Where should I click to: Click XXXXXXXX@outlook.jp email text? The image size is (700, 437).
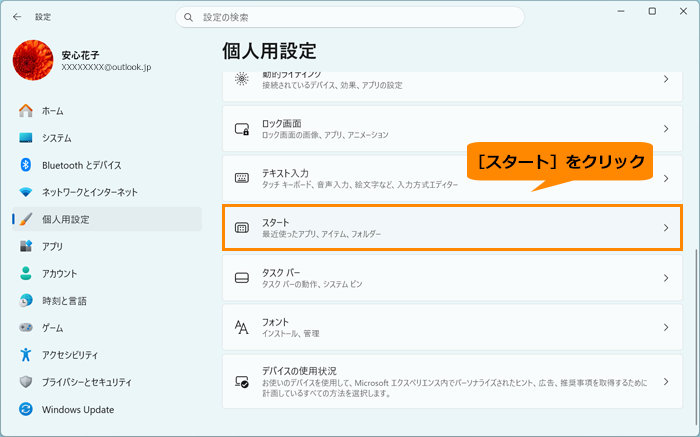pos(106,67)
